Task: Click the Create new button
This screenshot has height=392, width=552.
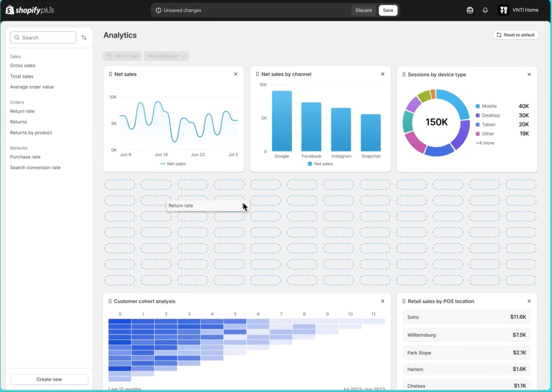Action: click(49, 379)
